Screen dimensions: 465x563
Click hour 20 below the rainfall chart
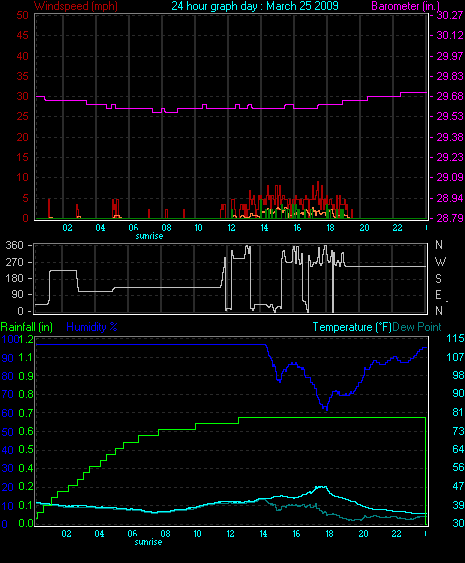pos(363,534)
